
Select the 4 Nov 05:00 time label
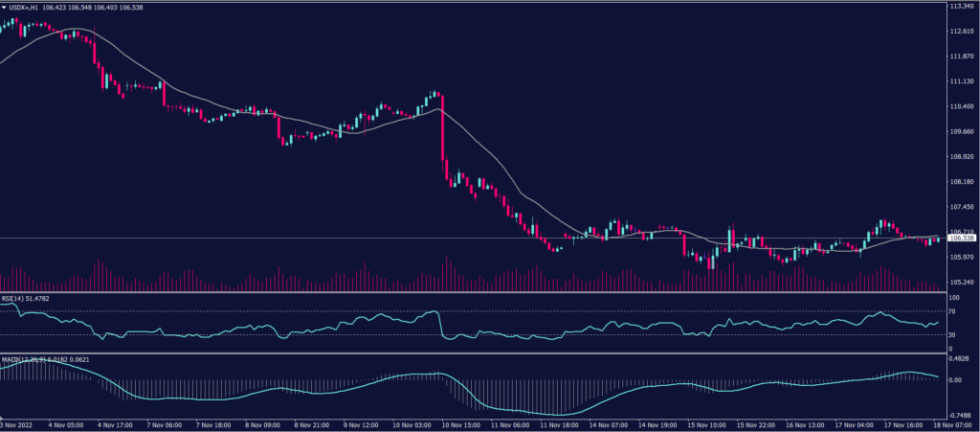pos(65,424)
